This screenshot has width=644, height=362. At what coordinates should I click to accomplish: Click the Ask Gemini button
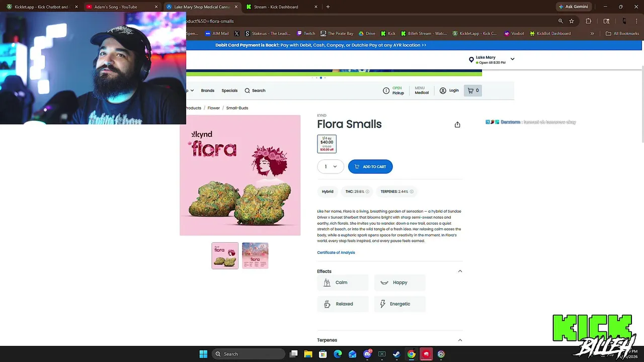coord(573,7)
